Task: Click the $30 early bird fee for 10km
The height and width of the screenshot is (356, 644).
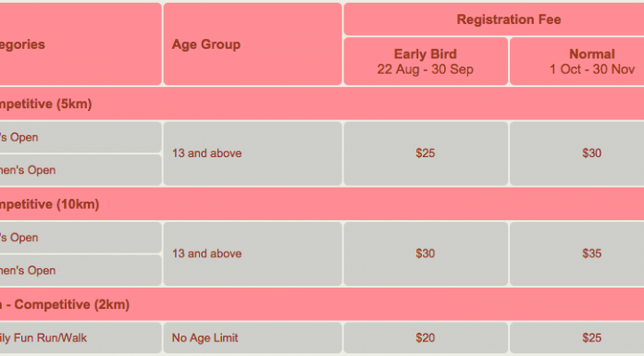Action: 426,253
